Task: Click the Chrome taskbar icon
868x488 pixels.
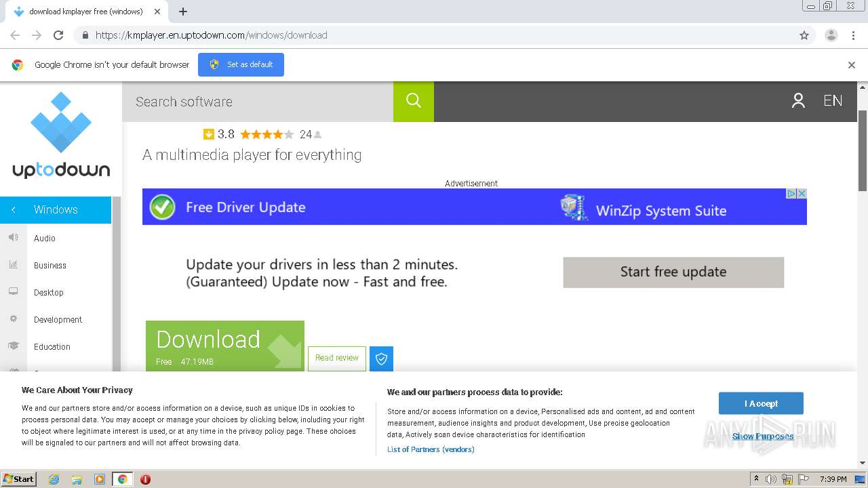Action: [x=122, y=479]
